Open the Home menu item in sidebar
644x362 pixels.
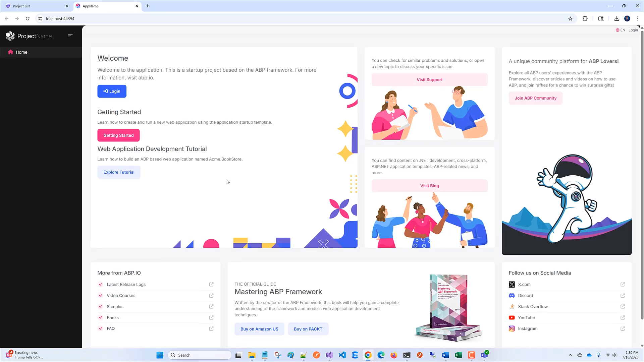pyautogui.click(x=41, y=52)
